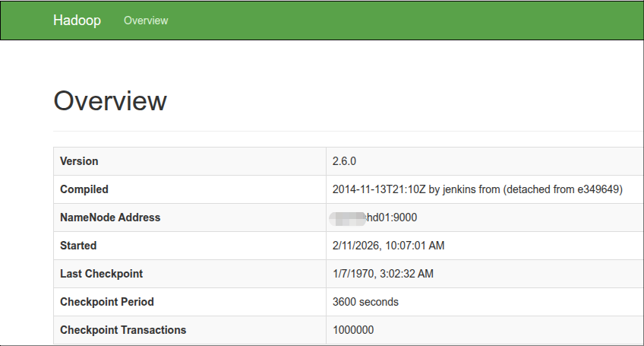Image resolution: width=644 pixels, height=346 pixels.
Task: Select the Checkpoint Transactions label
Action: [123, 330]
